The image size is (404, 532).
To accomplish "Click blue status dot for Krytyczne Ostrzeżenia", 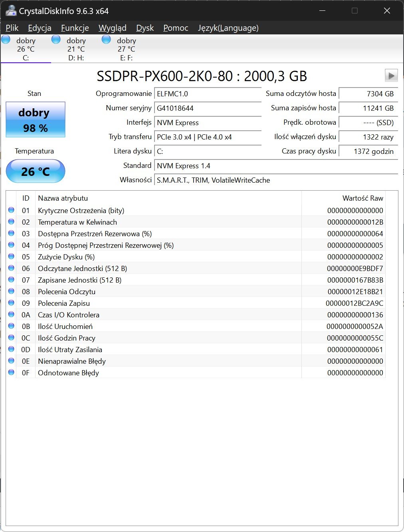I will [11, 210].
